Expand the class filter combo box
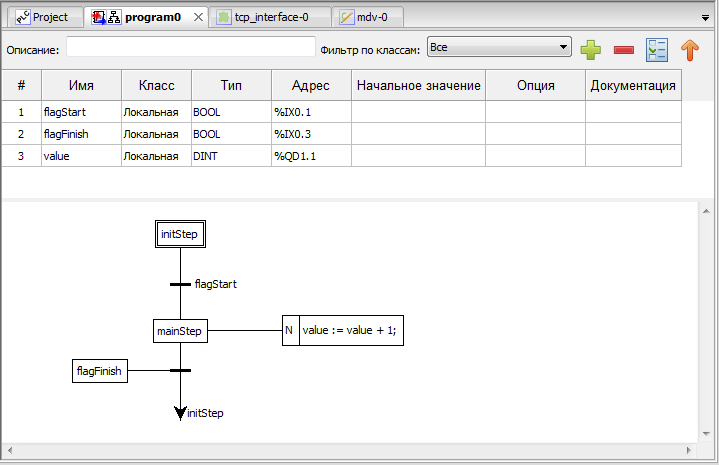 click(x=498, y=47)
